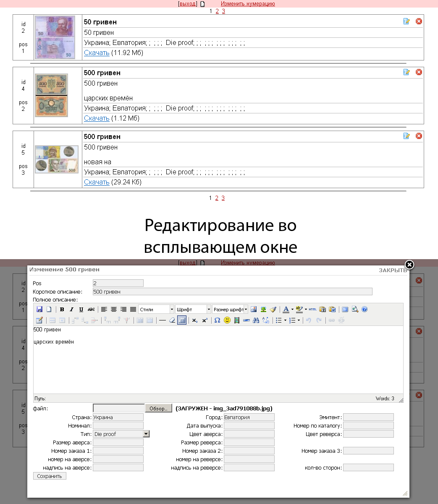Apply subscript formatting
This screenshot has width=438, height=504.
point(195,320)
